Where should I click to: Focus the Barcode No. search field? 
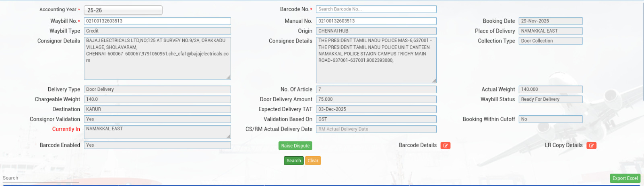(376, 9)
